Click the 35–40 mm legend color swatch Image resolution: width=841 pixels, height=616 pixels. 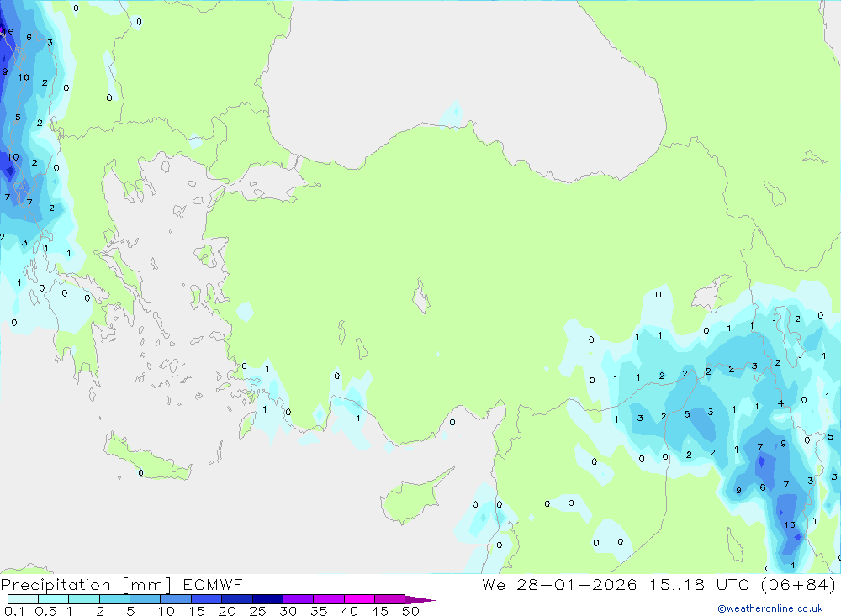[x=329, y=599]
